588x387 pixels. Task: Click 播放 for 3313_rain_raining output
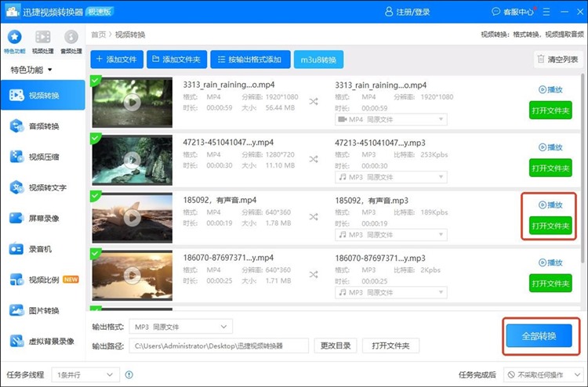coord(550,89)
